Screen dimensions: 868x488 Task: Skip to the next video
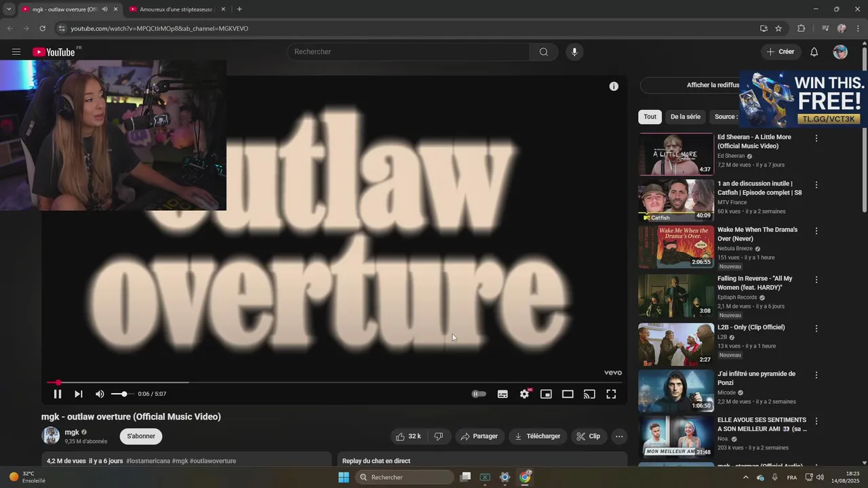[79, 394]
